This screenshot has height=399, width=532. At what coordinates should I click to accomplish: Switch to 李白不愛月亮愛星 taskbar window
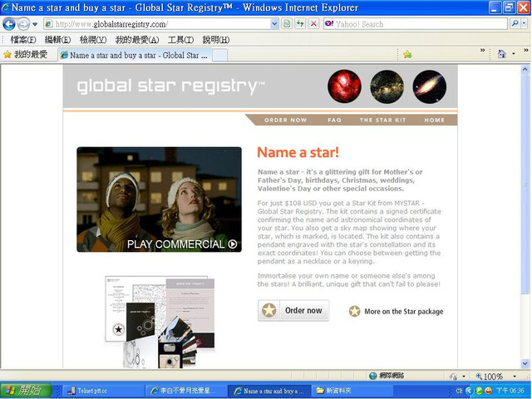coord(185,391)
